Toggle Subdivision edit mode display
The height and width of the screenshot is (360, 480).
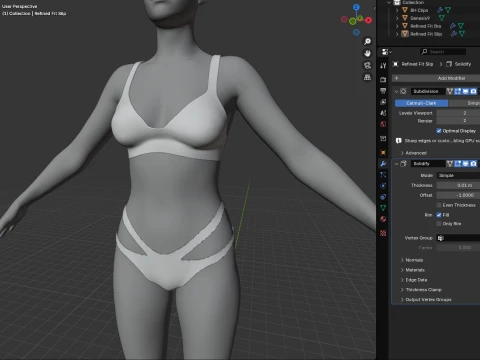coord(458,91)
